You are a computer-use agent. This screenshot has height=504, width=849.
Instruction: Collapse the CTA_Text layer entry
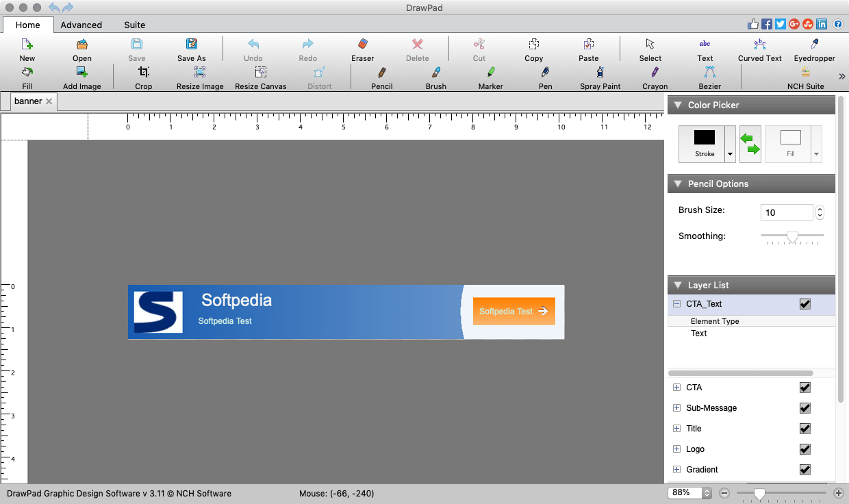(676, 303)
